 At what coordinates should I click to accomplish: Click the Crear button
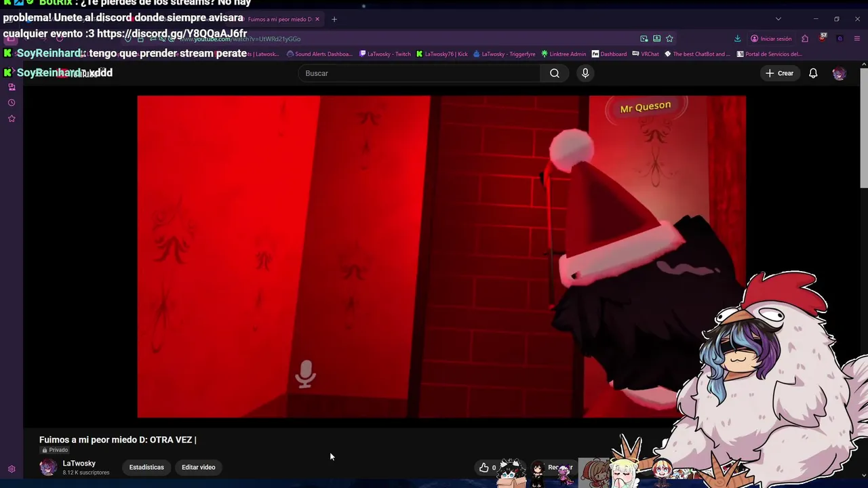(779, 73)
